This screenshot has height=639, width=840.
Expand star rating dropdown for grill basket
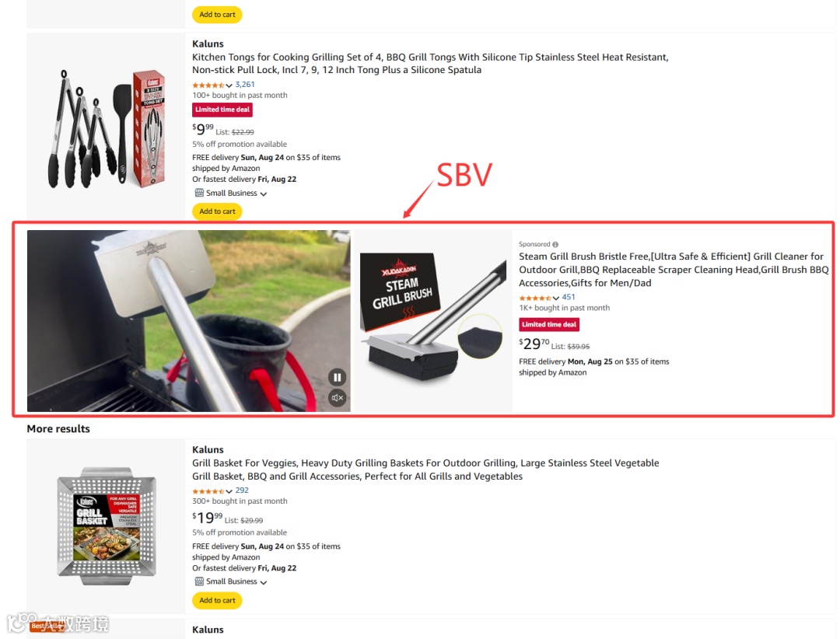(229, 491)
